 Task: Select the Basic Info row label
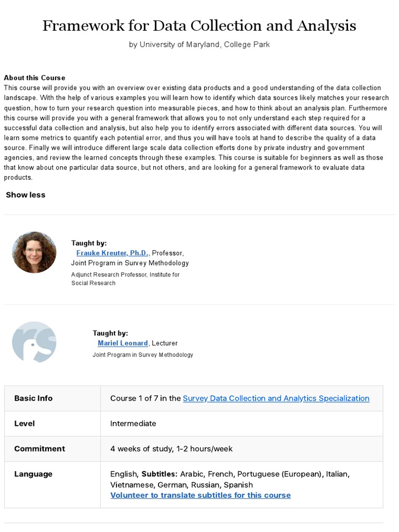(33, 398)
